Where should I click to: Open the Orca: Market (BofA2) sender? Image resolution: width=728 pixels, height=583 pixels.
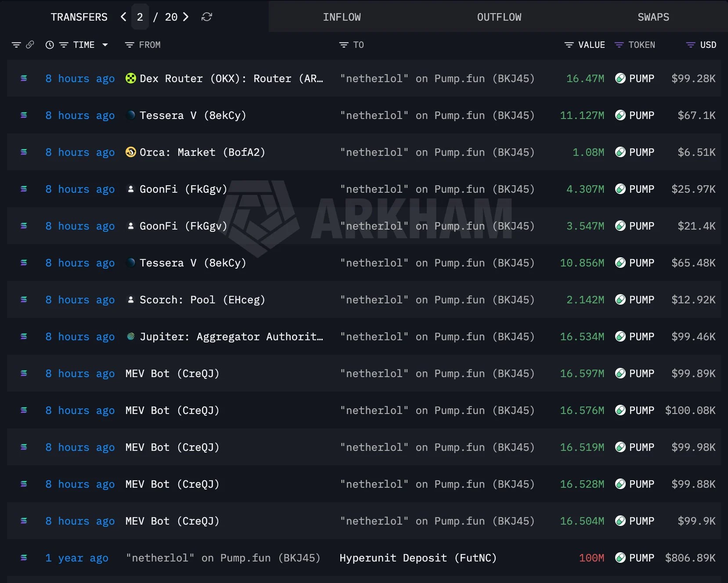(x=202, y=152)
